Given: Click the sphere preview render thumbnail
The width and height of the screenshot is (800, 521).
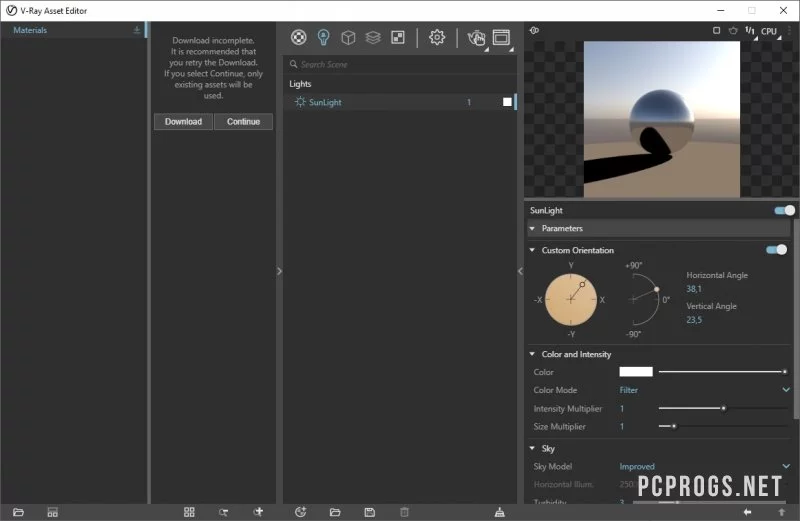Looking at the screenshot, I should 662,119.
